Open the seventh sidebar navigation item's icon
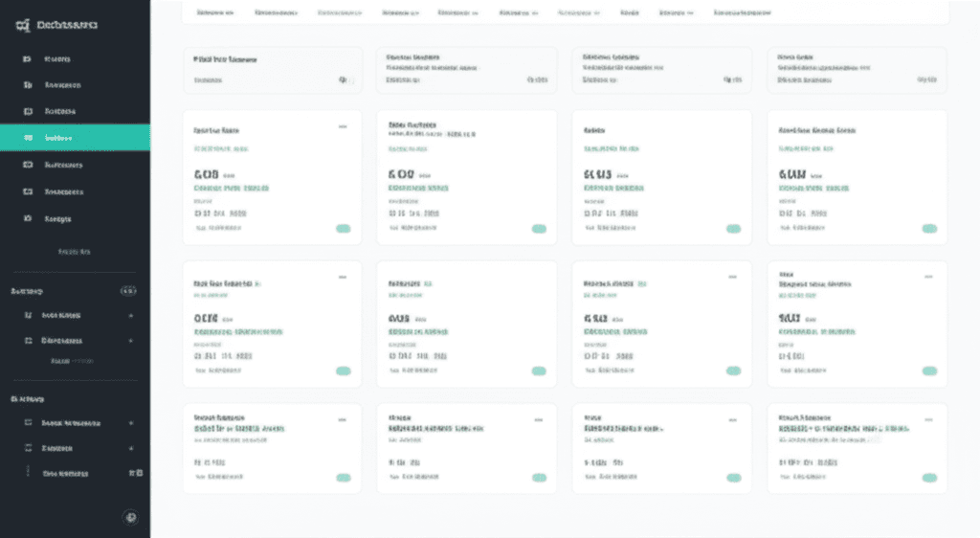This screenshot has width=980, height=538. (x=27, y=218)
